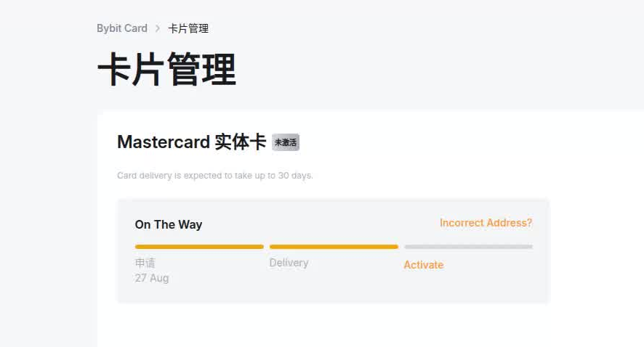Click the second orange Delivery progress segment
The image size is (644, 347).
point(334,247)
